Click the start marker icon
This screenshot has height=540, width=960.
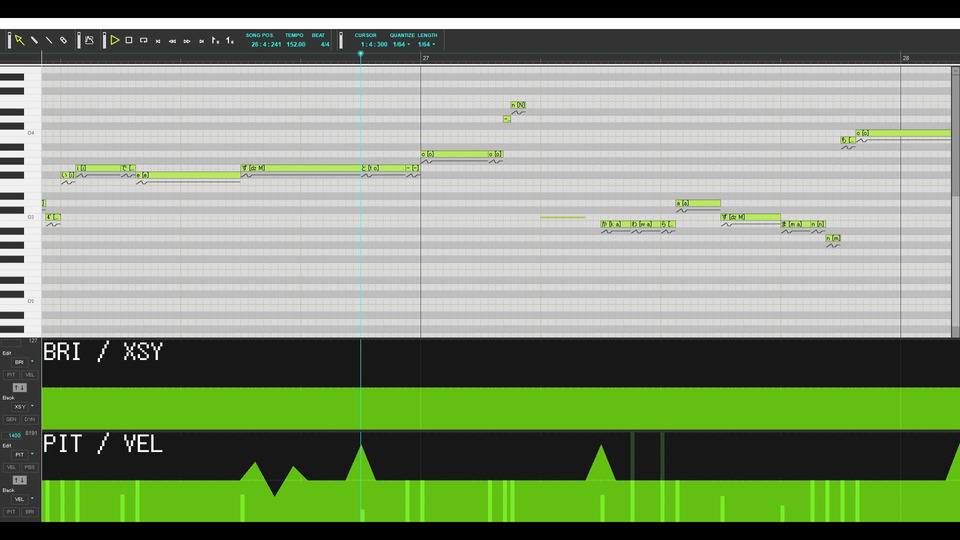click(x=216, y=40)
